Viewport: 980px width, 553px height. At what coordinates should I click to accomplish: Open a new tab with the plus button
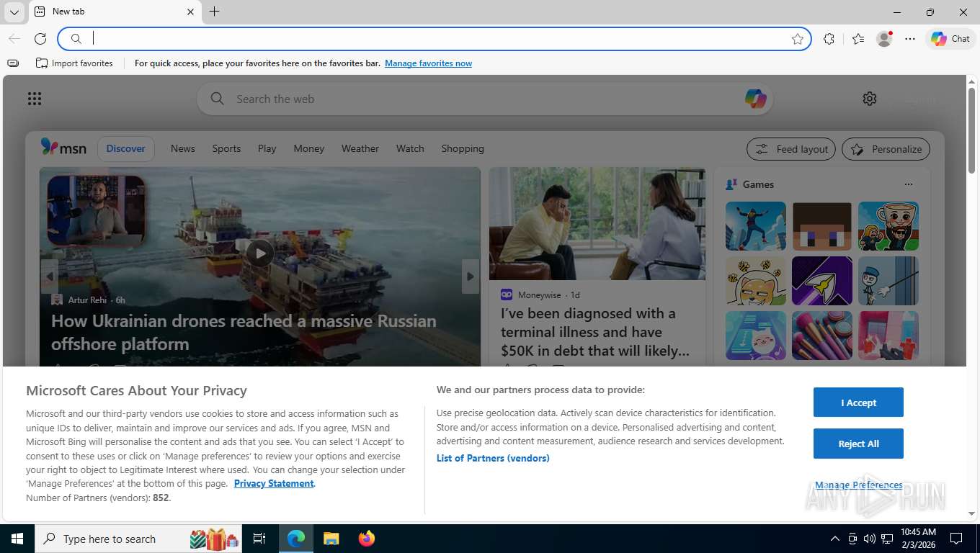point(214,12)
